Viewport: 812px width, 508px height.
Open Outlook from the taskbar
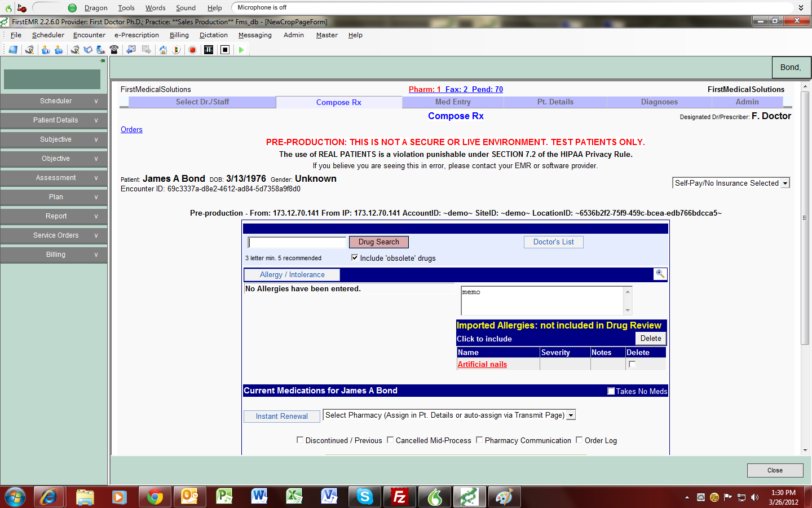pos(189,497)
